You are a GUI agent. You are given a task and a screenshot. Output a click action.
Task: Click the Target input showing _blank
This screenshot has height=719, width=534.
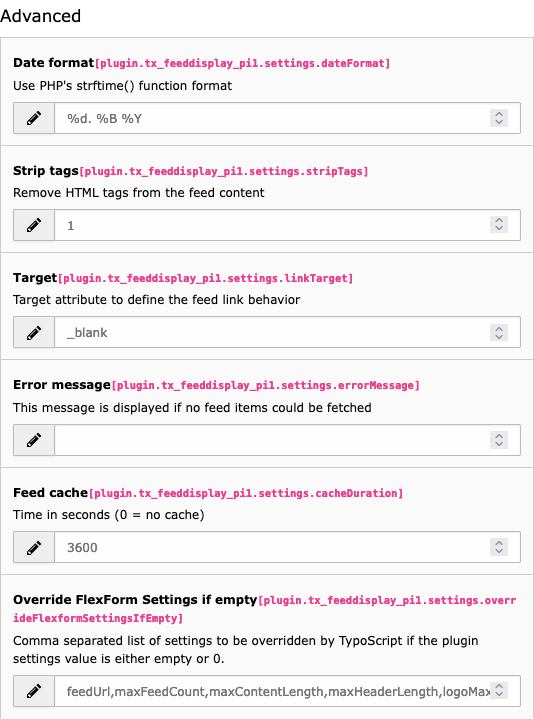pyautogui.click(x=287, y=332)
